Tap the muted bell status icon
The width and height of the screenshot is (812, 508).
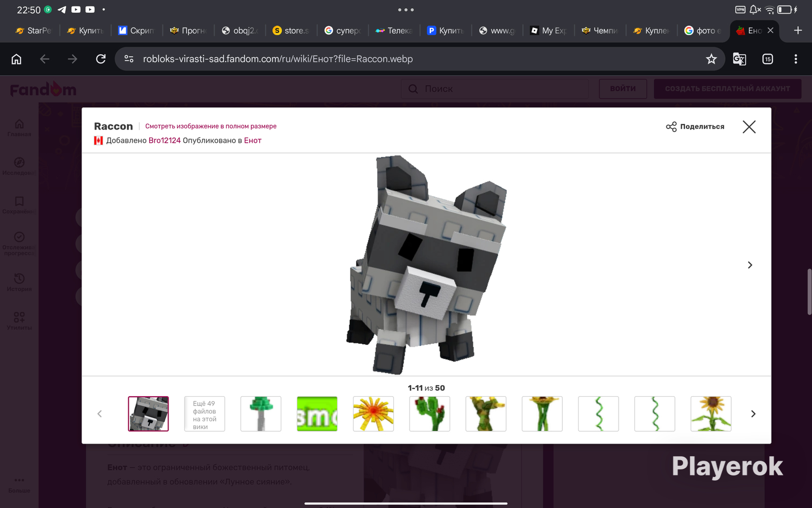click(755, 10)
